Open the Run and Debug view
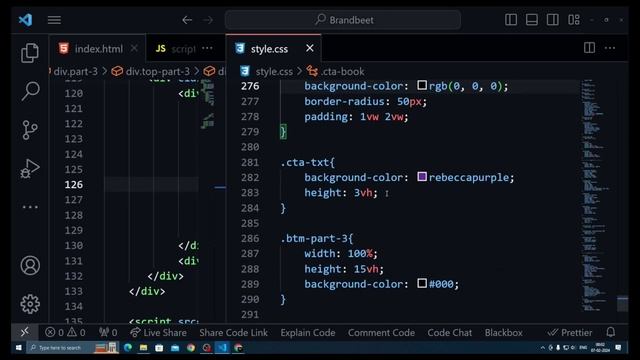 [x=30, y=168]
